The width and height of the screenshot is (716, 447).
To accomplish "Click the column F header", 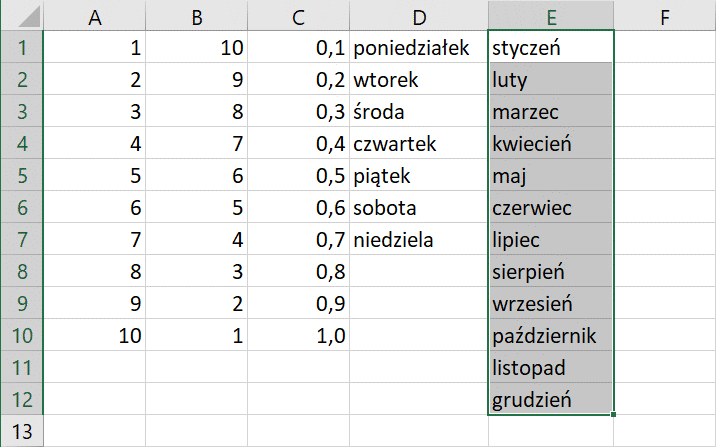I will pyautogui.click(x=664, y=16).
